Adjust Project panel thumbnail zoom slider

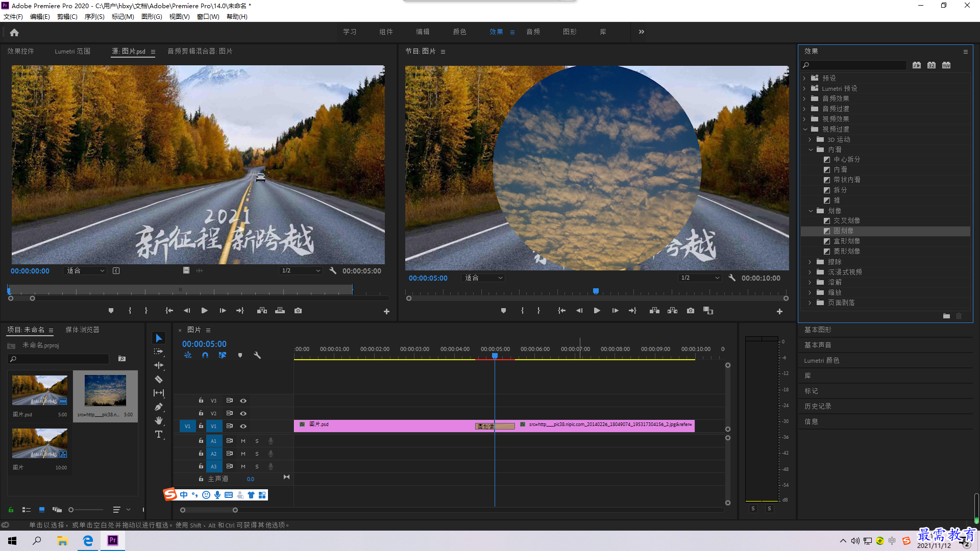click(x=71, y=510)
